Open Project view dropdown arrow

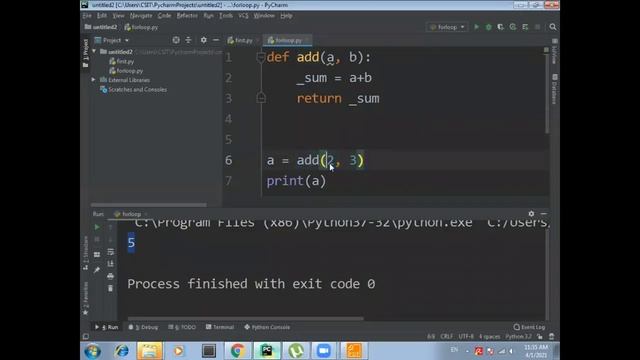127,40
